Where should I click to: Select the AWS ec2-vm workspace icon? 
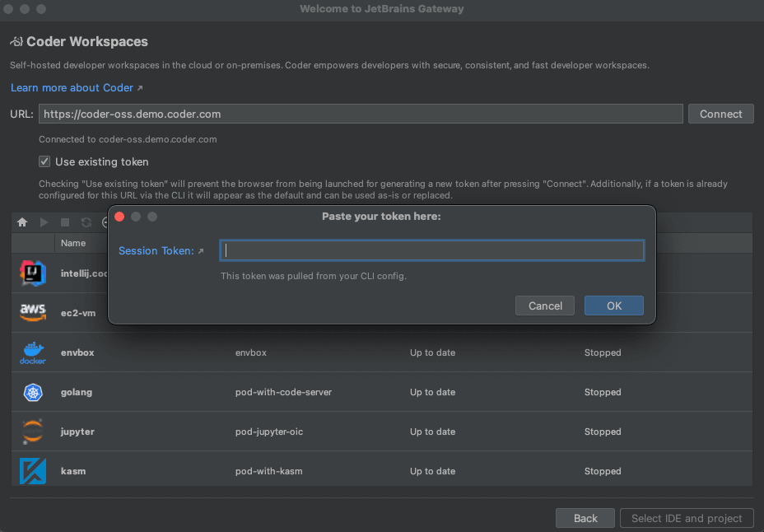33,313
